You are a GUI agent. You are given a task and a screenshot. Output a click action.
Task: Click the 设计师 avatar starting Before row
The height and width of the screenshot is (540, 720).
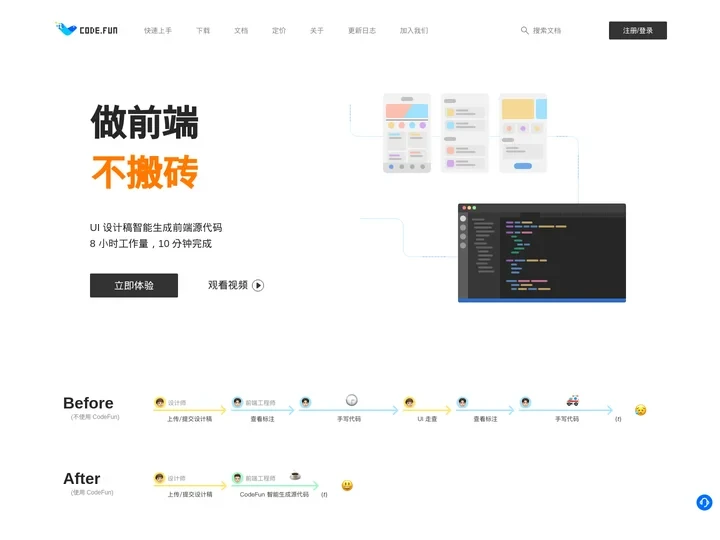tap(159, 403)
